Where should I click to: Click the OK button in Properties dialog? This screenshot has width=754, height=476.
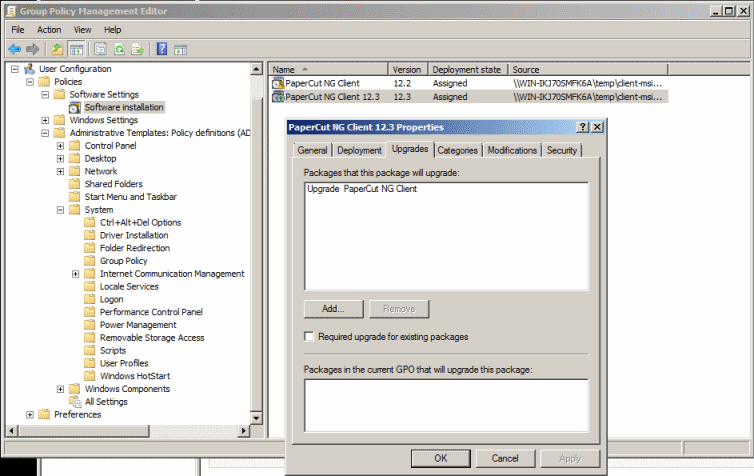coord(440,458)
